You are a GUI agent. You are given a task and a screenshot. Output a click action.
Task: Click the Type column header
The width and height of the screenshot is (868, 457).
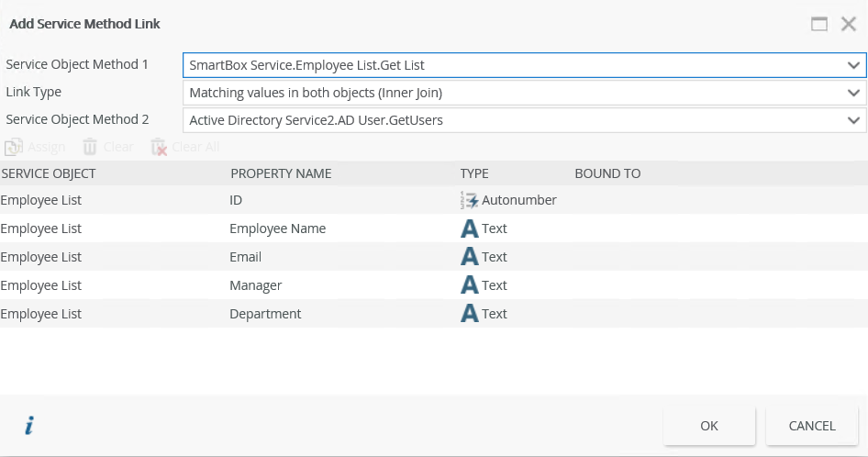pyautogui.click(x=474, y=173)
